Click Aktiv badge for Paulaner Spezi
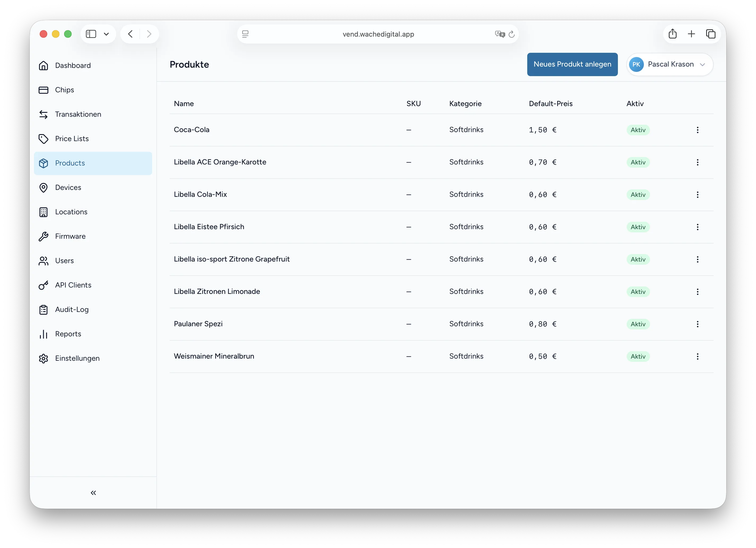 638,324
